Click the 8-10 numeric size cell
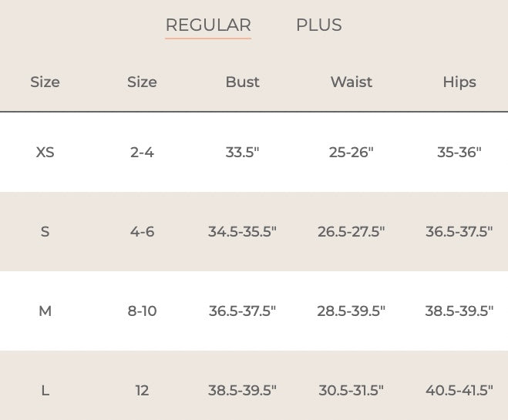Image resolution: width=508 pixels, height=420 pixels. (x=142, y=311)
